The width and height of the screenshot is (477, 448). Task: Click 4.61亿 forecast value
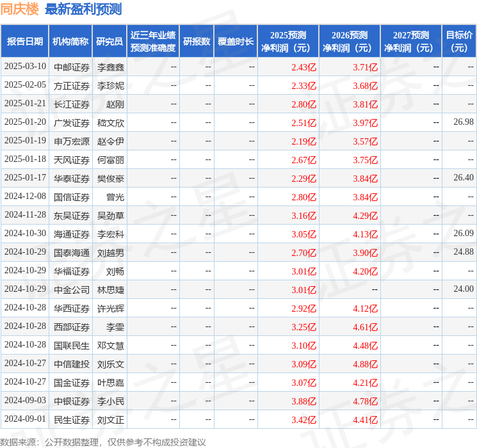point(366,327)
